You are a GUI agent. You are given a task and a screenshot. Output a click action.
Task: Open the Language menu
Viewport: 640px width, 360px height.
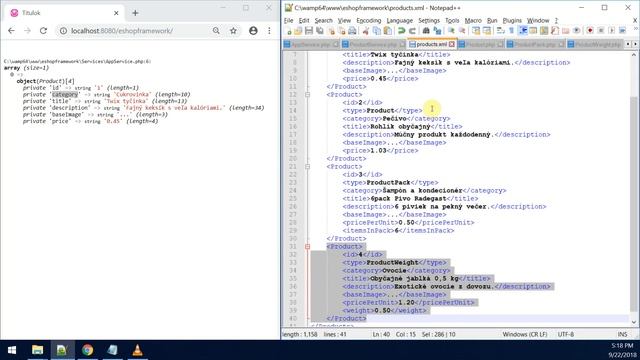(x=399, y=20)
